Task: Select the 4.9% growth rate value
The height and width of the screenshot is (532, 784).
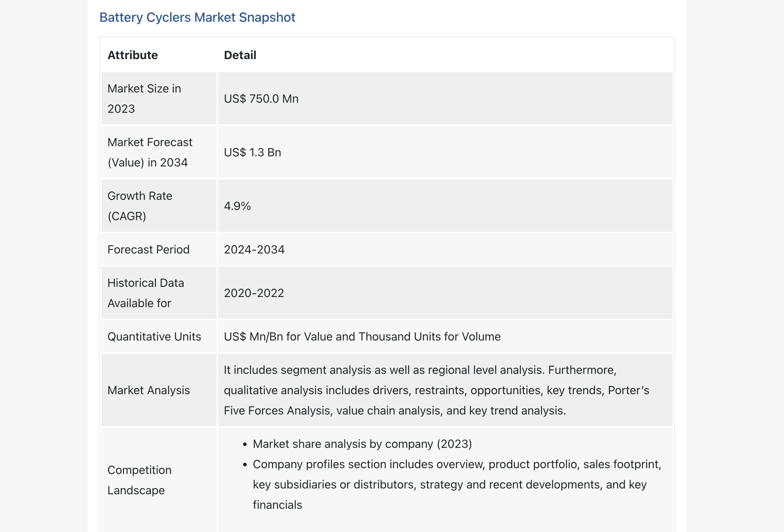Action: click(238, 206)
